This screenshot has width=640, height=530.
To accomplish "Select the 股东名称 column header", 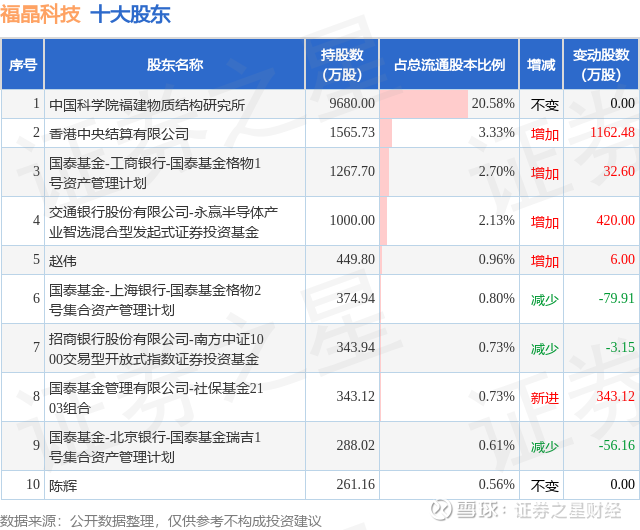I will tap(175, 65).
